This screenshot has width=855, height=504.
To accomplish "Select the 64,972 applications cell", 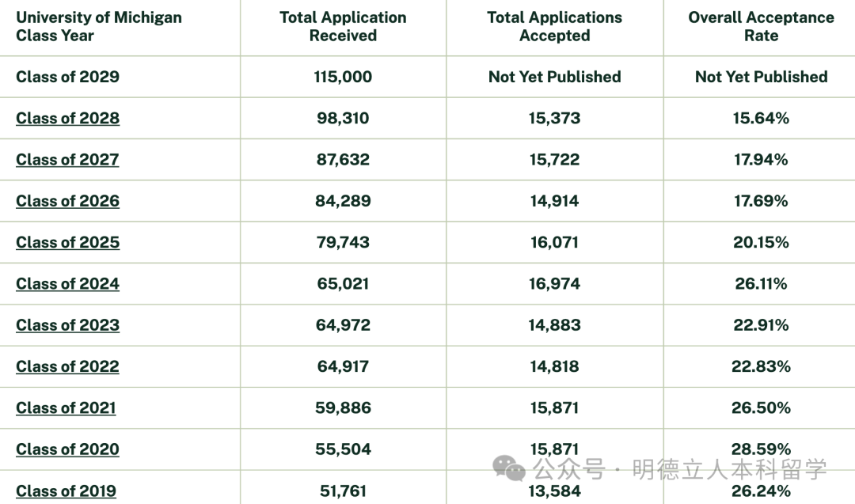I will coord(343,325).
